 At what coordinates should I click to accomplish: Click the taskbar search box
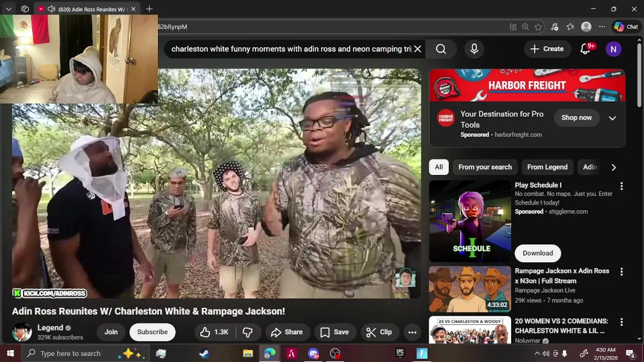point(86,353)
